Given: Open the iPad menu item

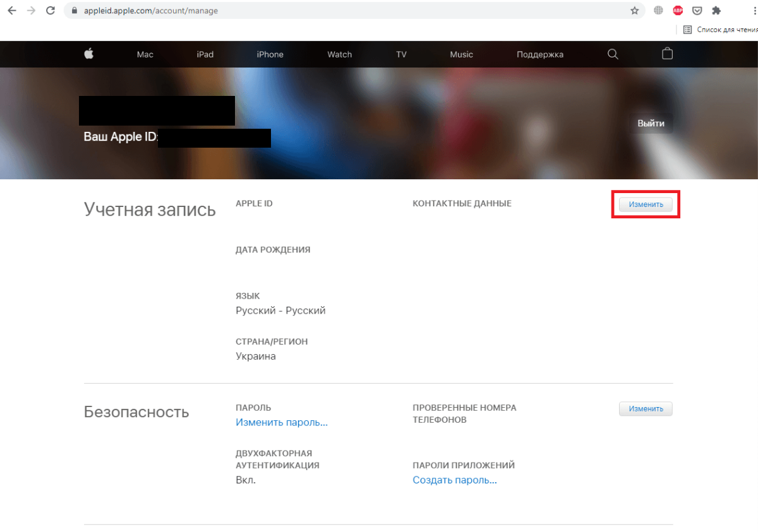Looking at the screenshot, I should (x=205, y=54).
